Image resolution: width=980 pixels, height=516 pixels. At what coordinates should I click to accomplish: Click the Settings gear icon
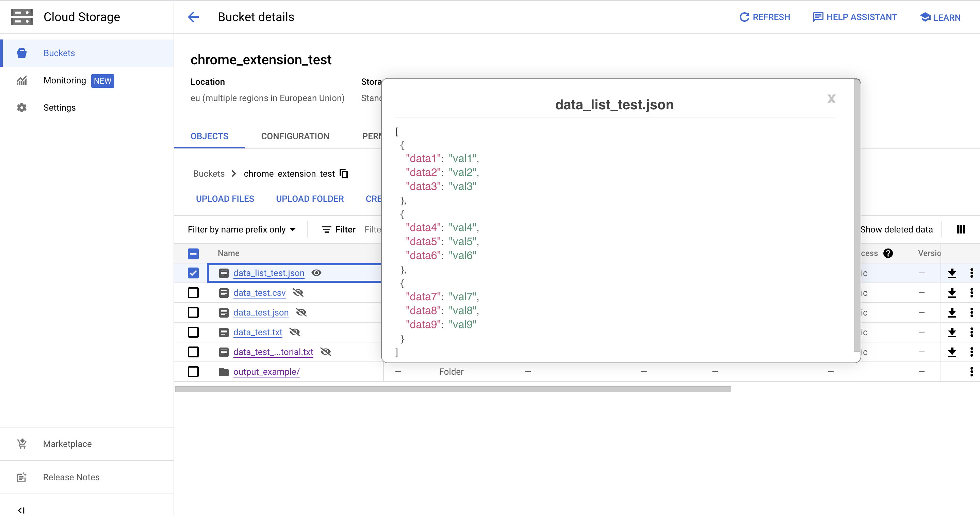pos(22,108)
